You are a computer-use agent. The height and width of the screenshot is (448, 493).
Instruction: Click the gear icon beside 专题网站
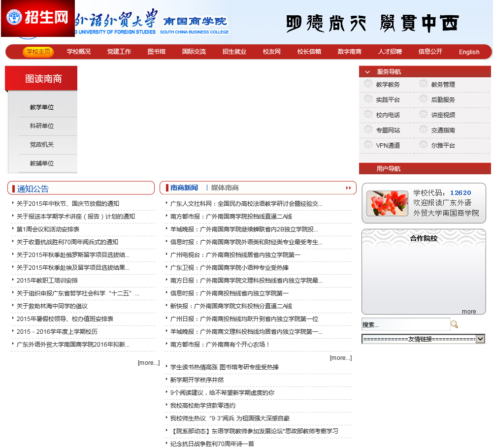click(x=368, y=129)
